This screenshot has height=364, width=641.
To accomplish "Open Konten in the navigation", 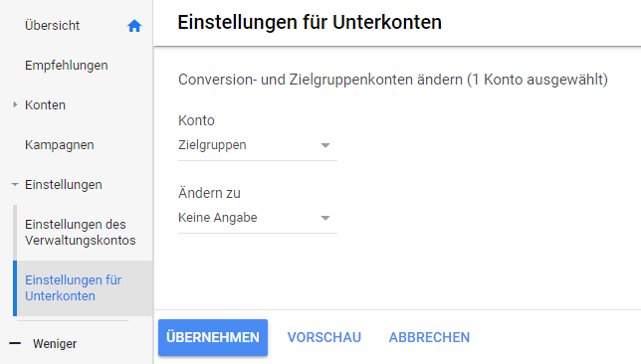I will pyautogui.click(x=45, y=105).
